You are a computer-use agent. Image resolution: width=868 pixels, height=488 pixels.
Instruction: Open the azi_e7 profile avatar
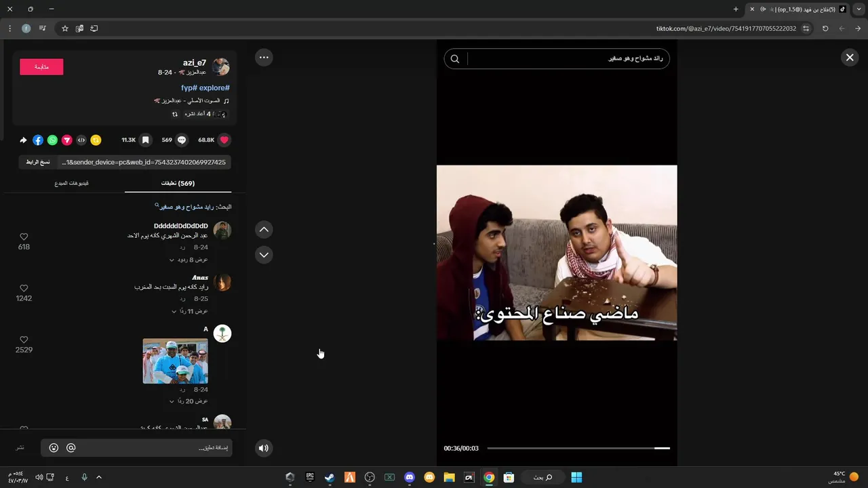point(221,66)
